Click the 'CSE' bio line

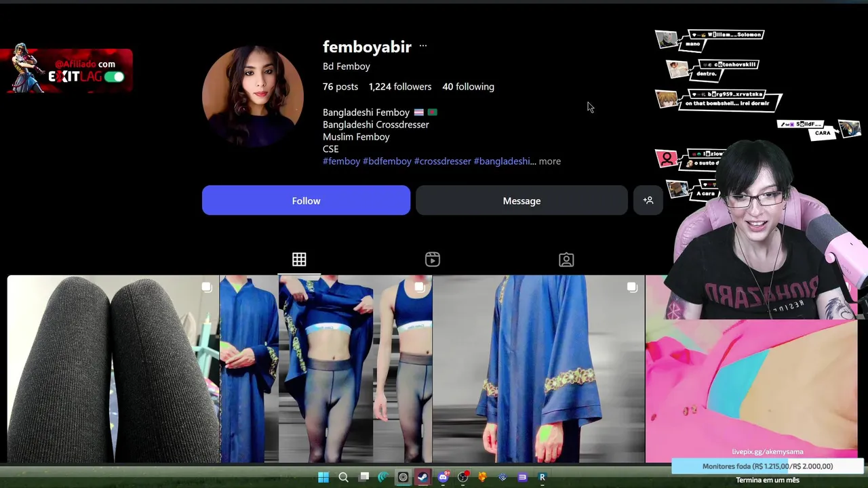(x=330, y=149)
